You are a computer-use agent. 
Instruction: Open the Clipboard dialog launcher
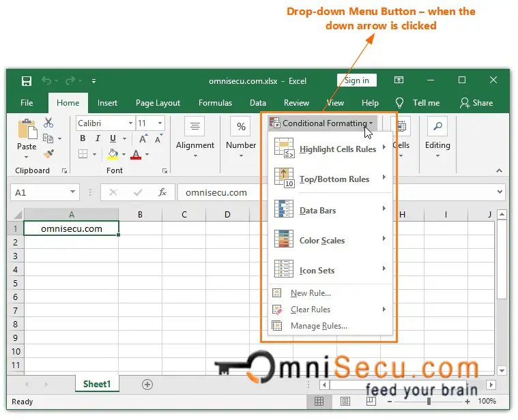click(64, 170)
